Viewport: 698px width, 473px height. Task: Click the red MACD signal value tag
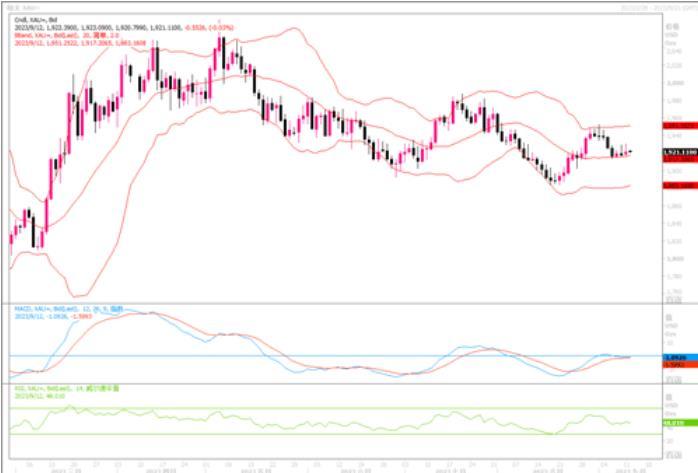[678, 364]
